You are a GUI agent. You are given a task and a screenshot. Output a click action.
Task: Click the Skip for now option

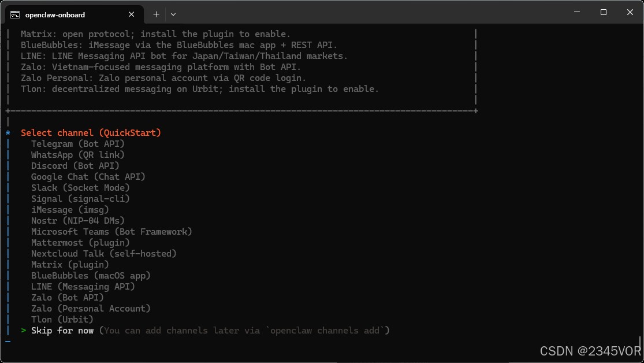coord(62,331)
